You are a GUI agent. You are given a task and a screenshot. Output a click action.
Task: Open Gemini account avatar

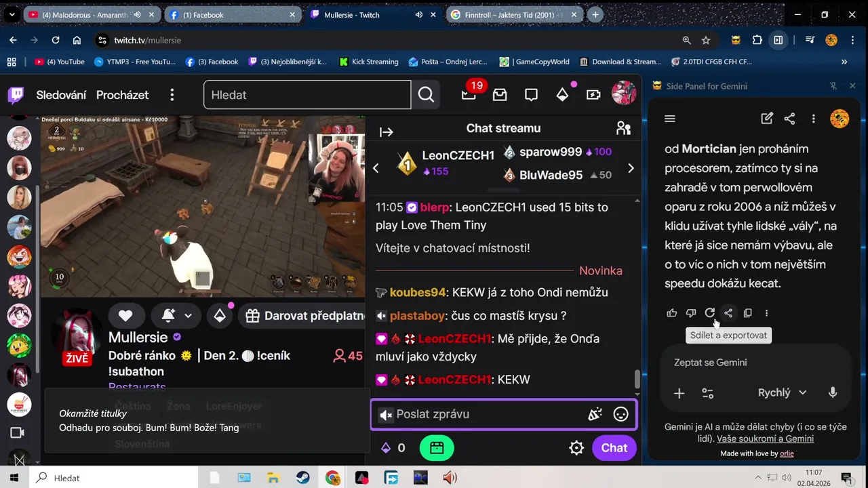tap(840, 119)
